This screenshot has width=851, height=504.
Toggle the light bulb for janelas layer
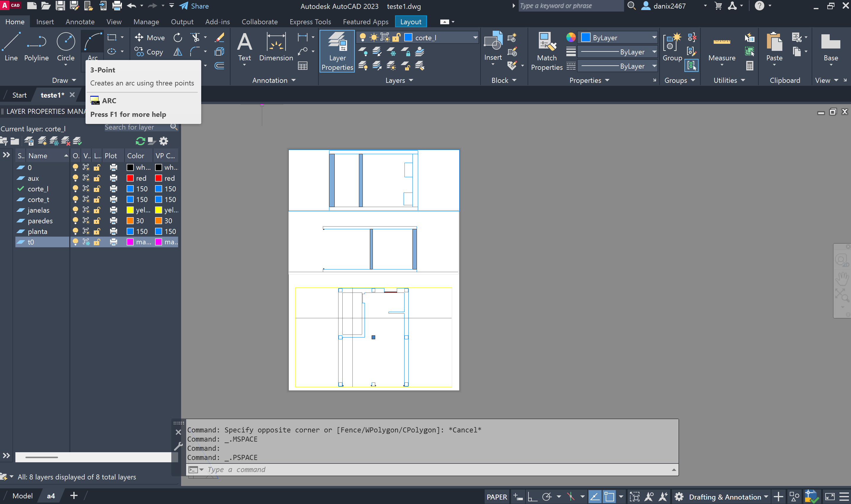click(x=75, y=210)
